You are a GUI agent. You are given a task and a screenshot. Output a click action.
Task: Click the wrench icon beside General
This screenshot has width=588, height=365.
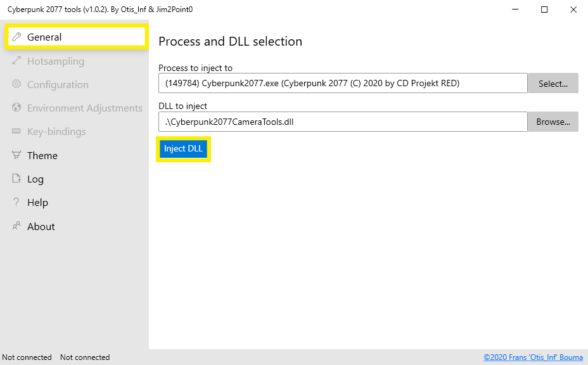coord(16,37)
